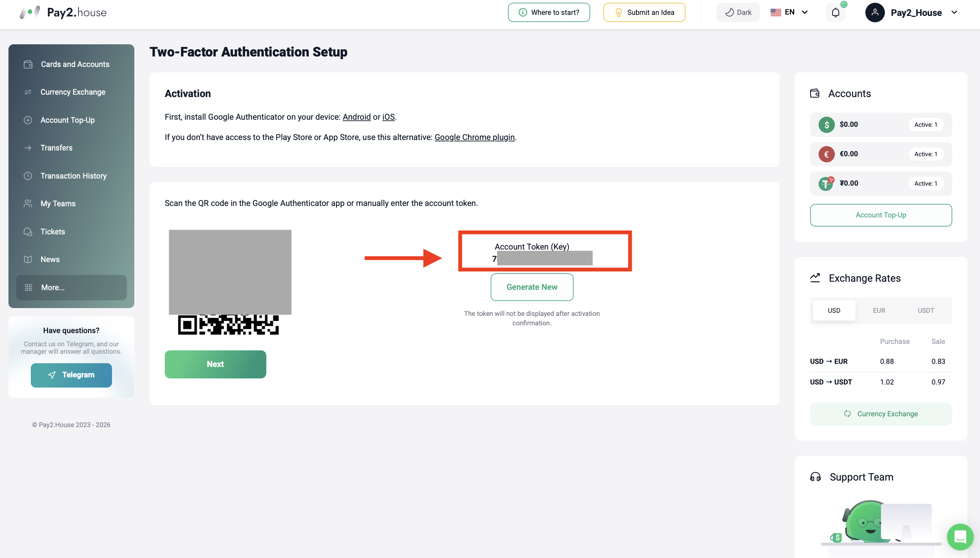Click the Accounts wallet header icon
Screen dimensions: 980x558
pyautogui.click(x=815, y=94)
